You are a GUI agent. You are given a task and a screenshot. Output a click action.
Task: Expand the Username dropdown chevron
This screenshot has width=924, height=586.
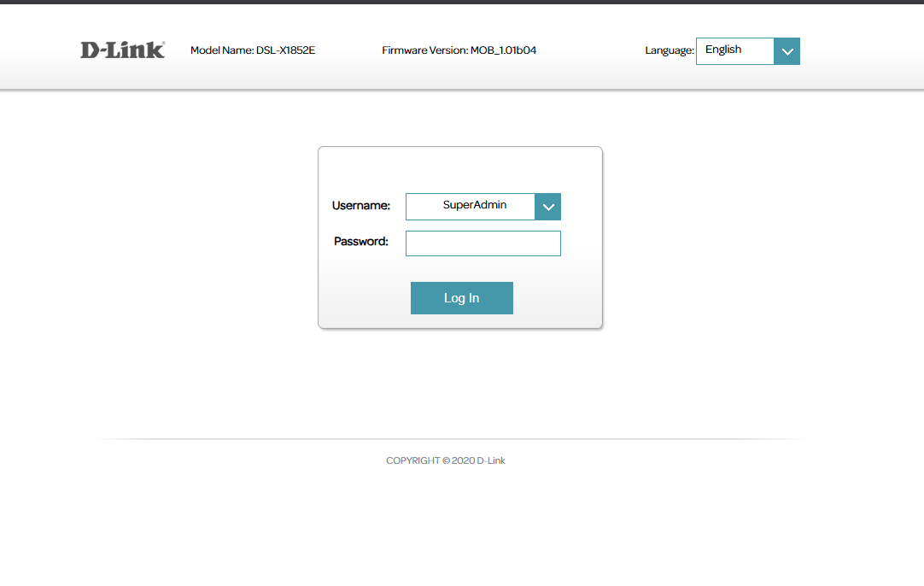click(547, 207)
